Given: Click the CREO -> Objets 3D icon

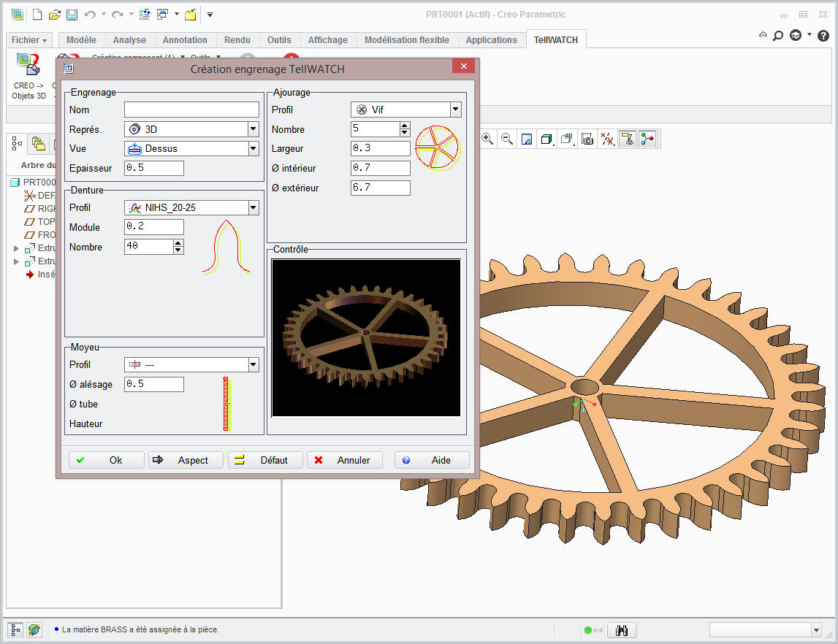Looking at the screenshot, I should [x=28, y=66].
